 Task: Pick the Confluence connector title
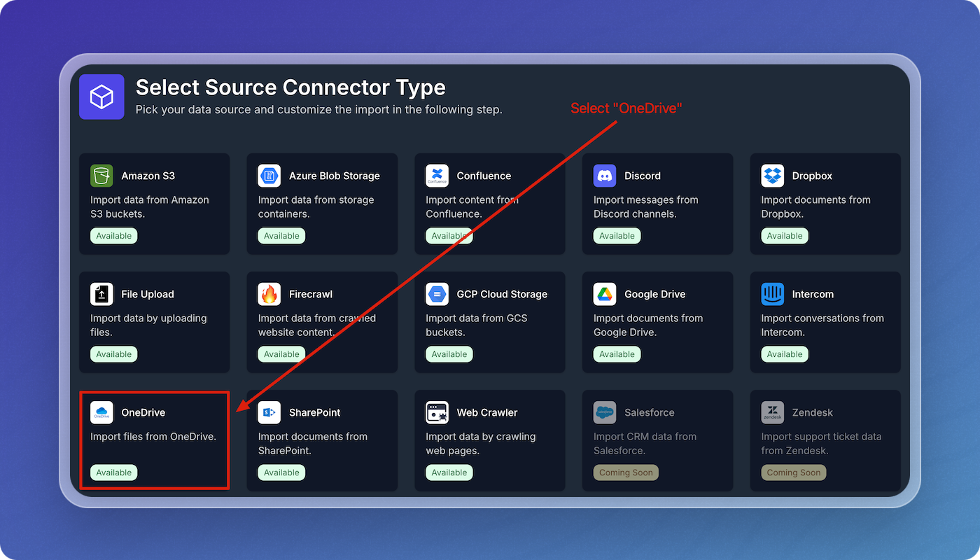[x=484, y=176]
